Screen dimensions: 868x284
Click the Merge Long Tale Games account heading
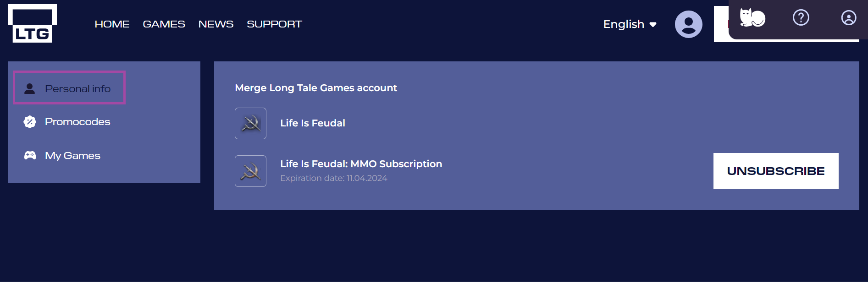[316, 88]
